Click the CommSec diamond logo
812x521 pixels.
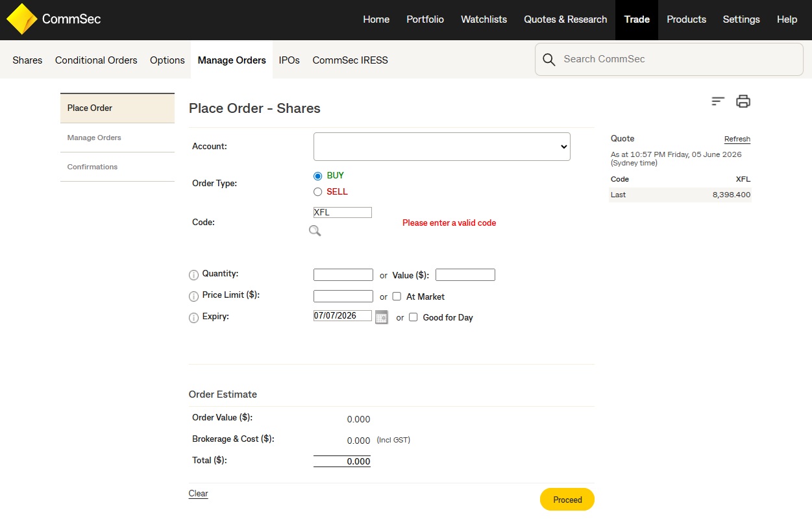click(x=21, y=19)
